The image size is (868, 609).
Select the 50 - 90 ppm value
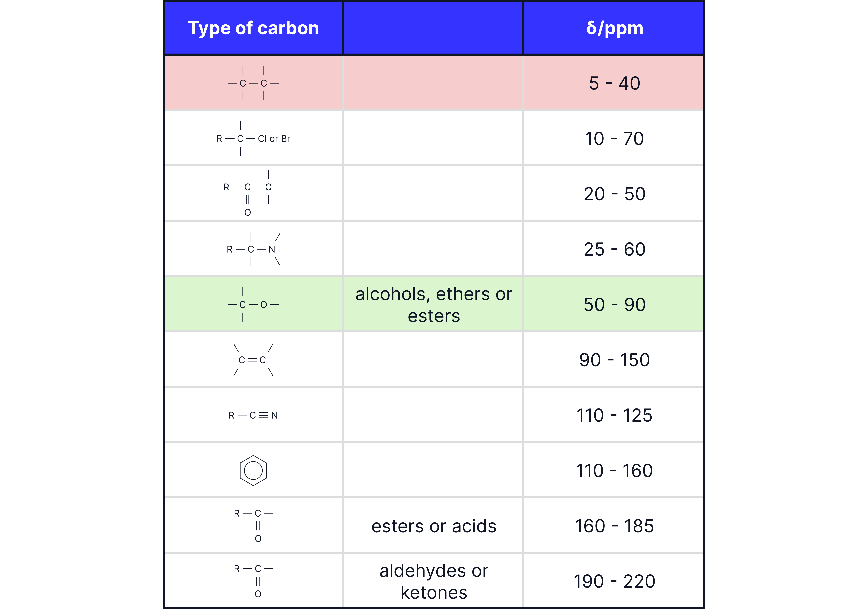[x=614, y=304]
